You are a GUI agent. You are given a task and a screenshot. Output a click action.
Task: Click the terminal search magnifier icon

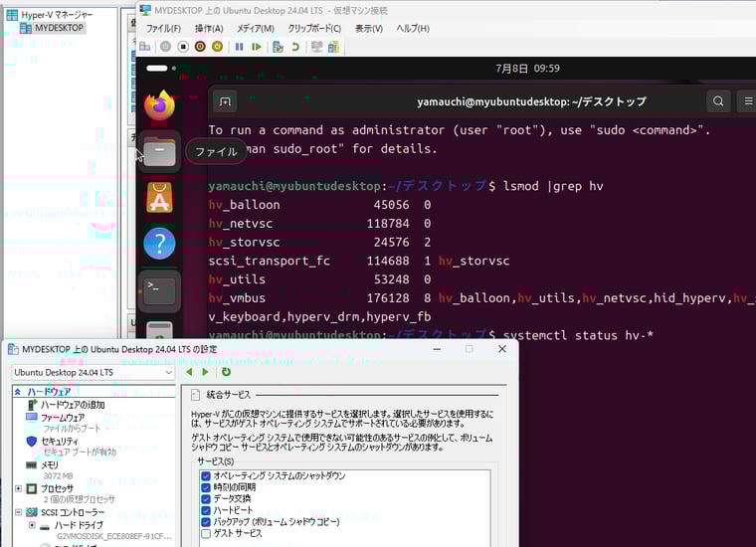pos(718,101)
